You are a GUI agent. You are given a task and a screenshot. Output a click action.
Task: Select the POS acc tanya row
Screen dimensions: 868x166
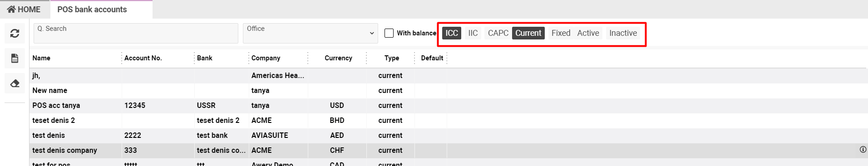pos(449,105)
